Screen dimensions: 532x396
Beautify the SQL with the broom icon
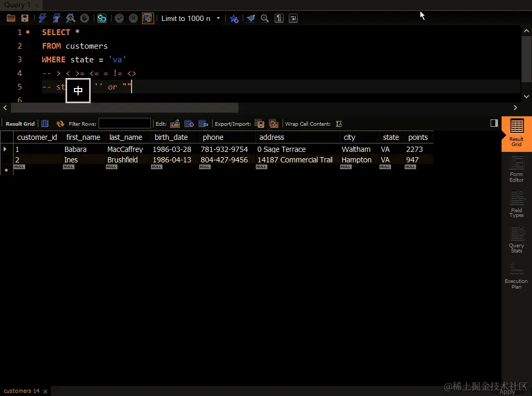(251, 18)
